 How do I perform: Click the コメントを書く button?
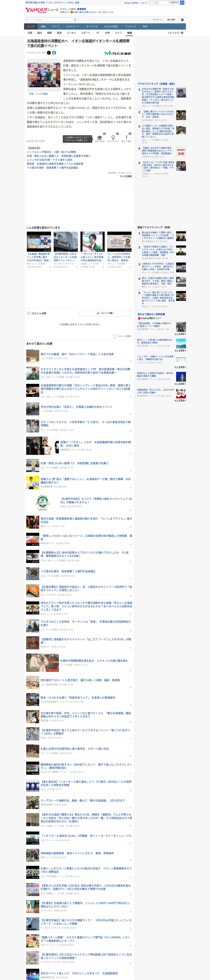[105, 313]
